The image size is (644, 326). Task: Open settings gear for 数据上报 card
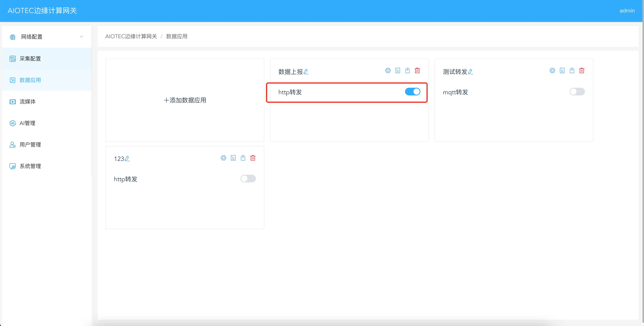388,70
